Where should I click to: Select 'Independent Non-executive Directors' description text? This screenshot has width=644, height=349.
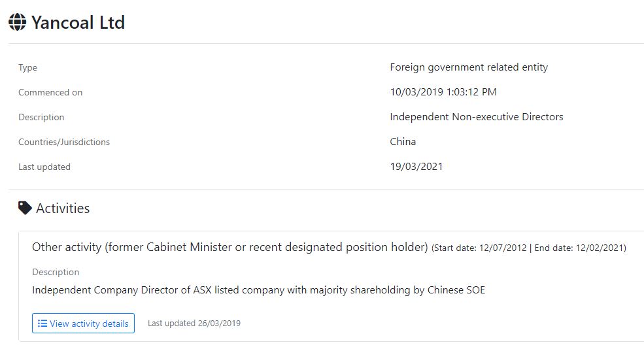(477, 117)
